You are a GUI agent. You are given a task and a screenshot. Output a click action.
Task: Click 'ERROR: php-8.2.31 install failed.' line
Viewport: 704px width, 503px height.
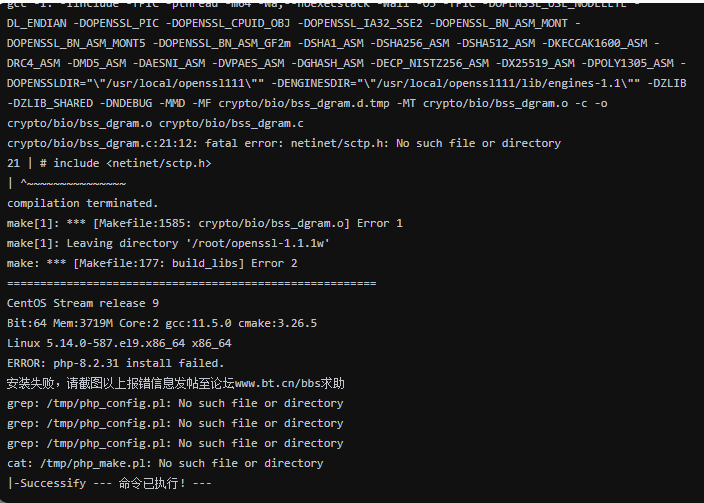point(115,363)
